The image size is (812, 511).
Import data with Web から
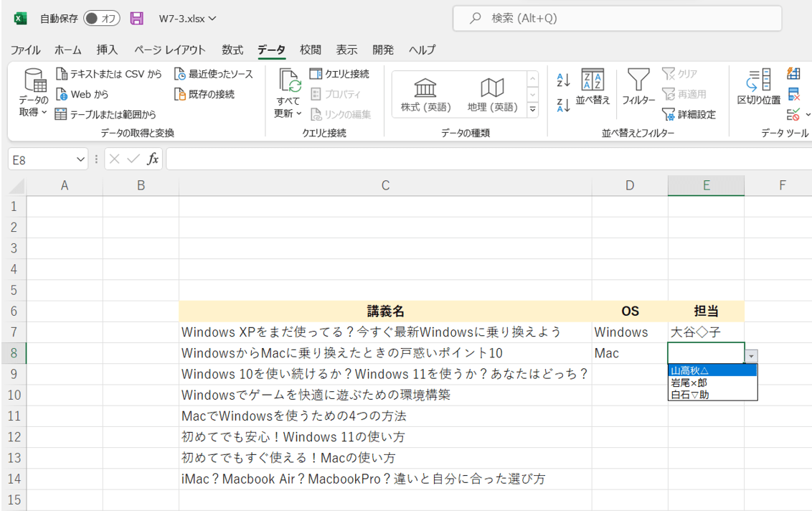click(x=82, y=94)
